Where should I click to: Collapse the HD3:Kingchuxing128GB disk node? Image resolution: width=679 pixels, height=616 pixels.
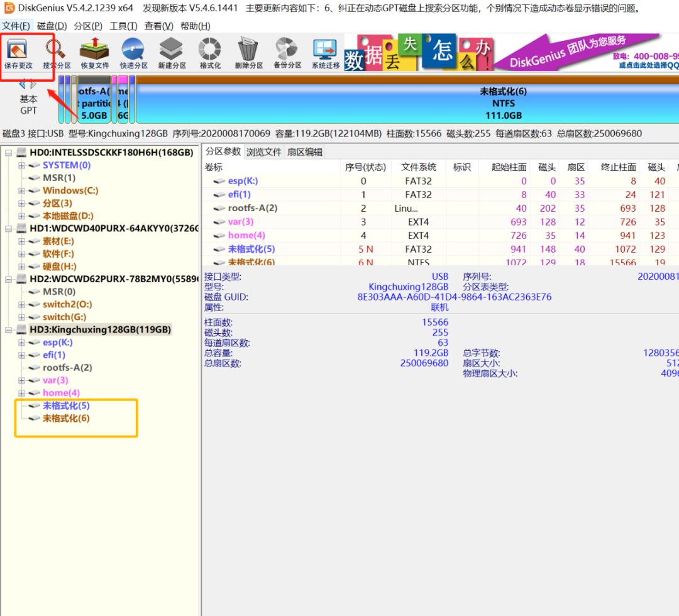tap(9, 330)
